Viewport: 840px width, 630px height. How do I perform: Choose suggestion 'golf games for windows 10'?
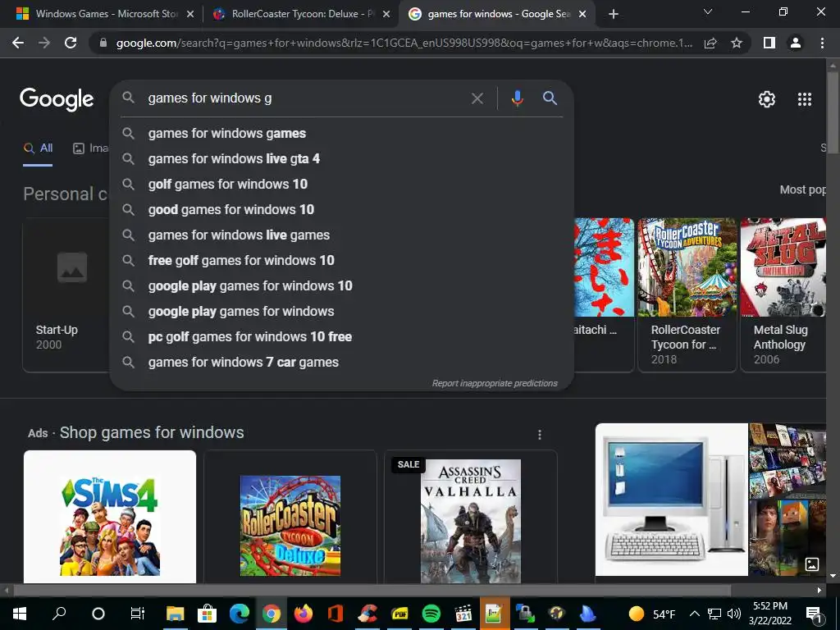coord(342,185)
